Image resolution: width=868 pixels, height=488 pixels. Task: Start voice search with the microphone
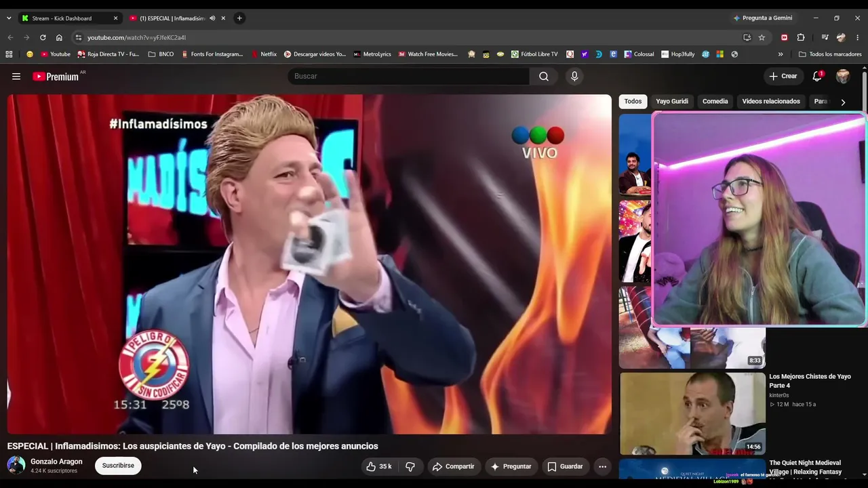click(x=574, y=77)
